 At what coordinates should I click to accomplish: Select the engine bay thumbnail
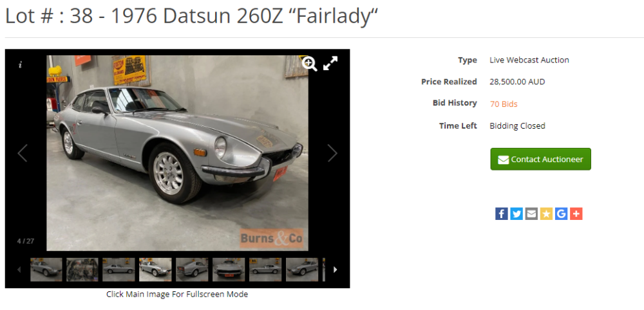coord(82,269)
